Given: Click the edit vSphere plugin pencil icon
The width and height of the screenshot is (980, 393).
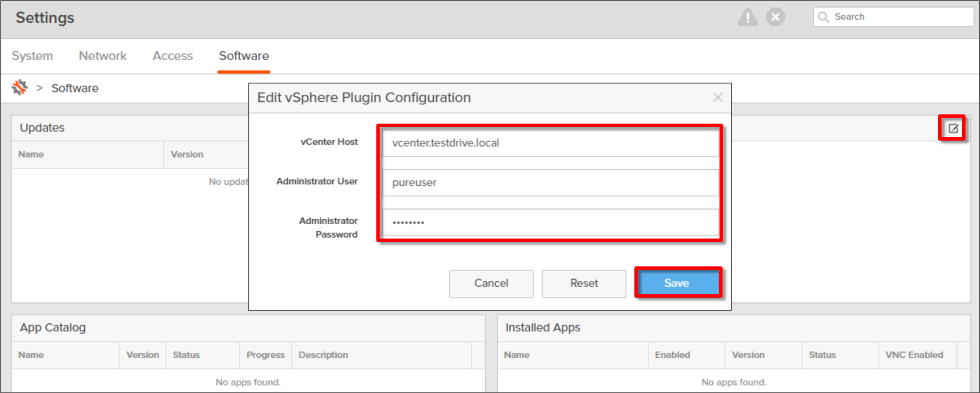Looking at the screenshot, I should point(953,128).
